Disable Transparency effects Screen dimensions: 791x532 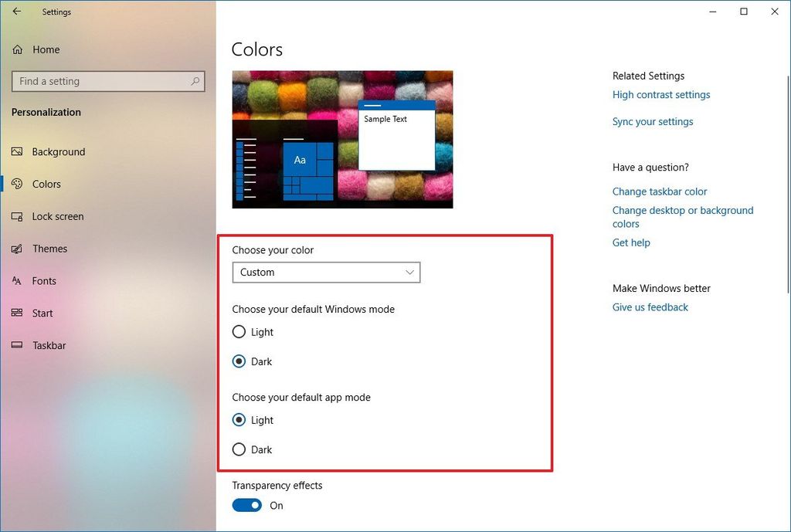coord(246,505)
